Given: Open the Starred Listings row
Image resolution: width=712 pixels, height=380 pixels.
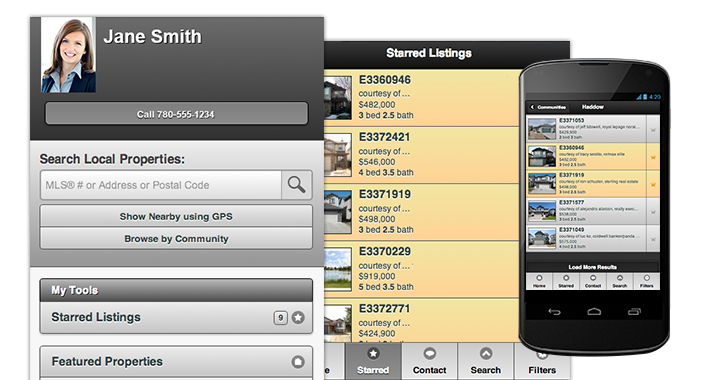Looking at the screenshot, I should tap(176, 317).
